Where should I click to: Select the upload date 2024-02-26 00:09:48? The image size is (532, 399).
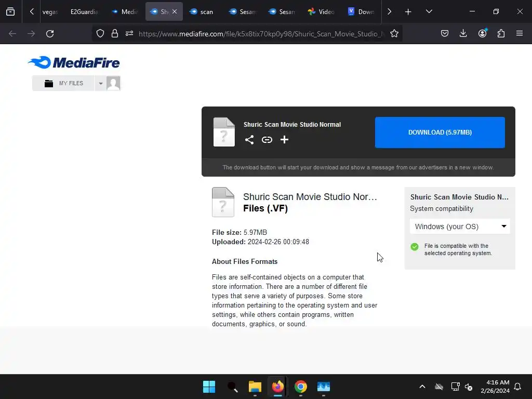click(278, 242)
